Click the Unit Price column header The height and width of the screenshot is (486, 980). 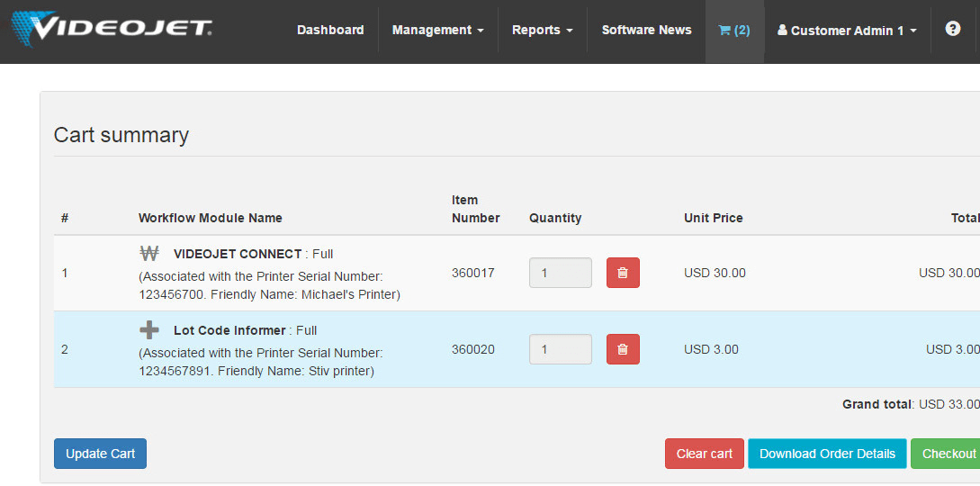pyautogui.click(x=713, y=218)
